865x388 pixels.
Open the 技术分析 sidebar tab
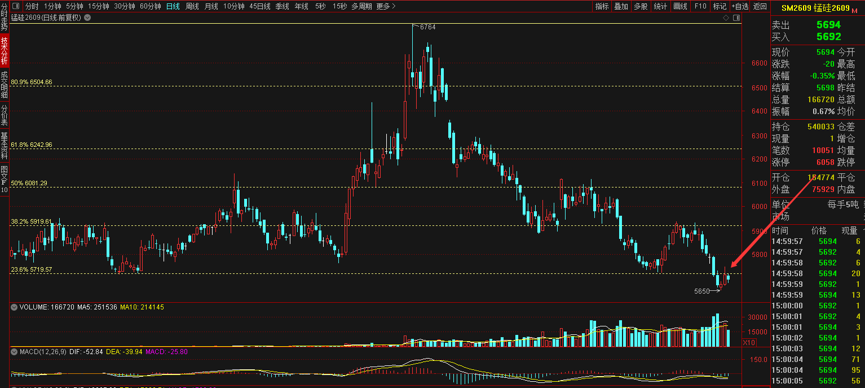4,50
